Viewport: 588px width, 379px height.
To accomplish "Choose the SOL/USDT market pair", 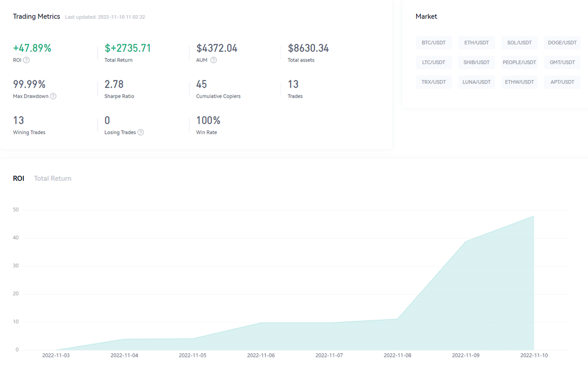I will click(519, 43).
